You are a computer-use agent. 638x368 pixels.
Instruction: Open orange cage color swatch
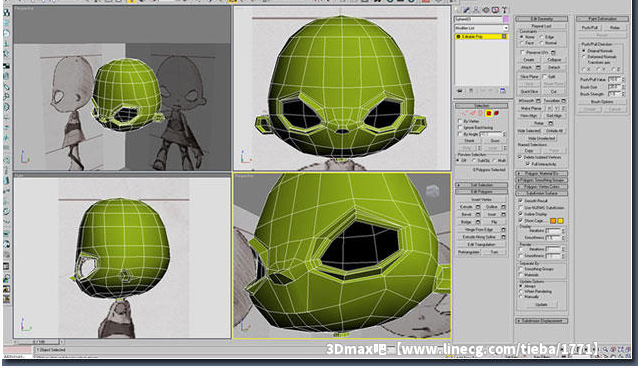[x=553, y=221]
